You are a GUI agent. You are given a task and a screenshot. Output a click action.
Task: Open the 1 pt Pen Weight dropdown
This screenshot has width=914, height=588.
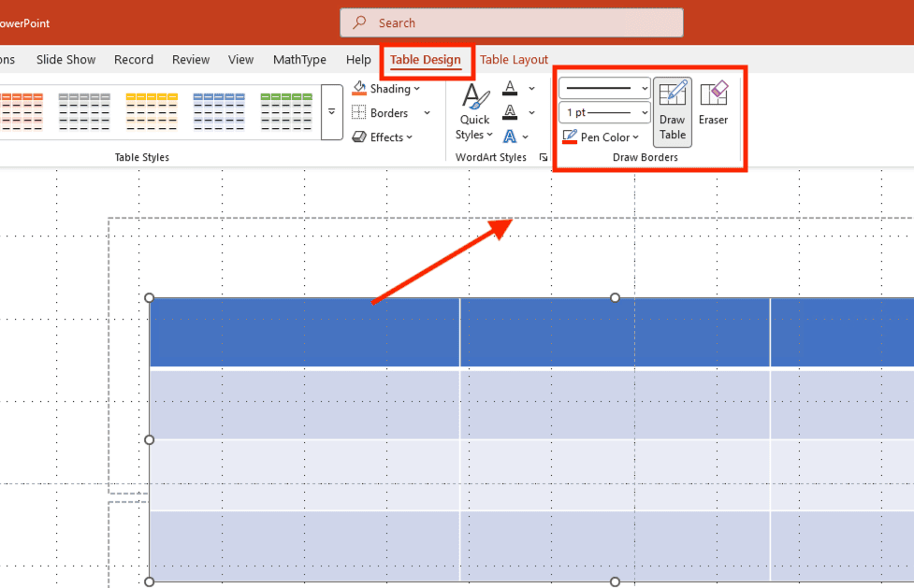(604, 112)
